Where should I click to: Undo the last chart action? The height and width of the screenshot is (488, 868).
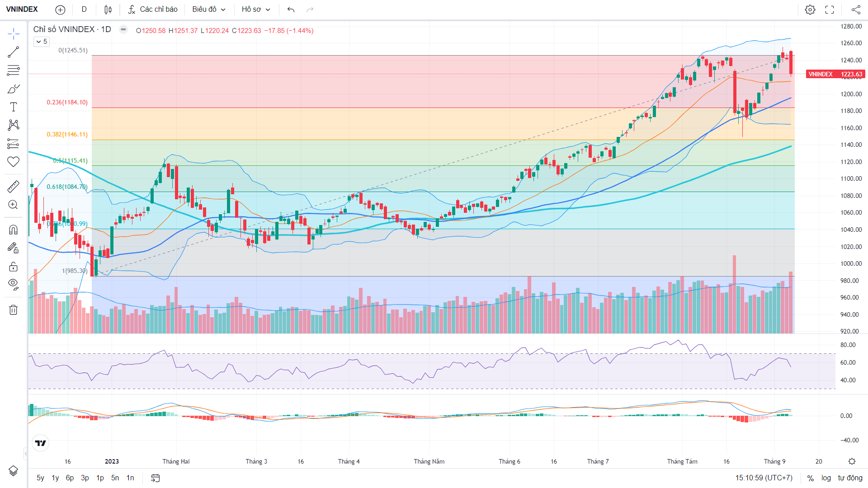(291, 9)
